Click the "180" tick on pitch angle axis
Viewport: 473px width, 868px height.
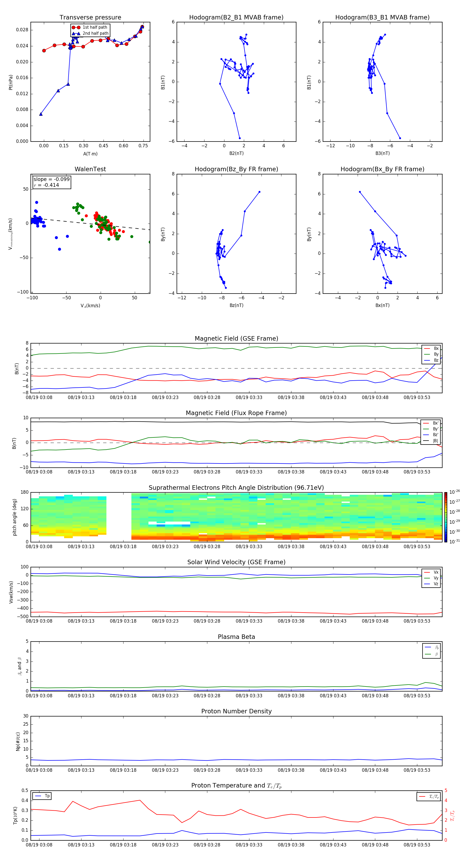coord(25,492)
